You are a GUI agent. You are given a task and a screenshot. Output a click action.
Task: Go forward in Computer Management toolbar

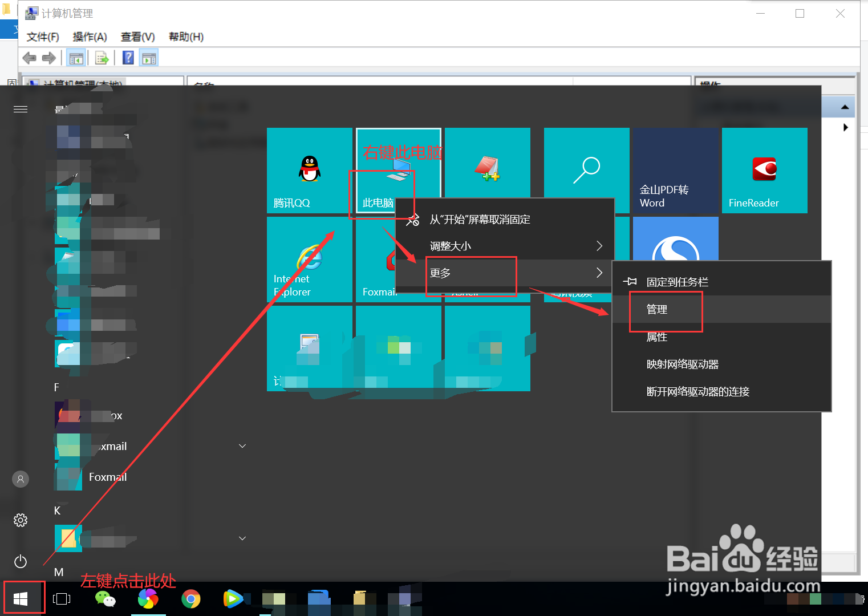(x=49, y=58)
